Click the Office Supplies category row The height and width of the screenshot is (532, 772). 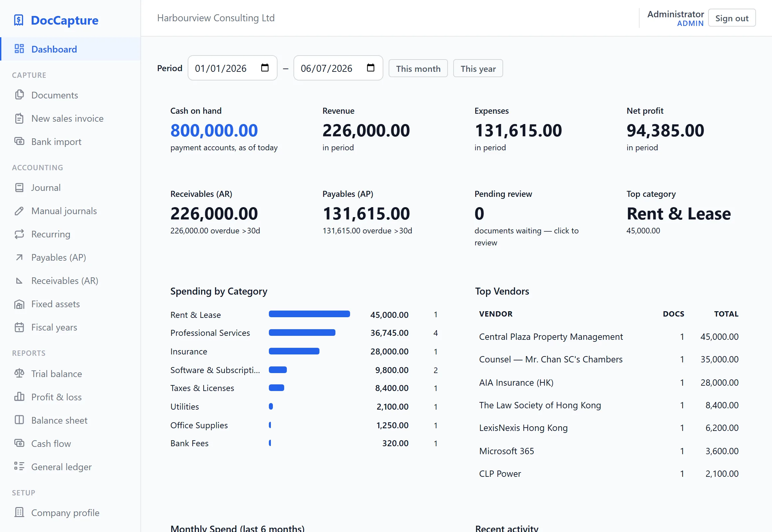tap(304, 425)
